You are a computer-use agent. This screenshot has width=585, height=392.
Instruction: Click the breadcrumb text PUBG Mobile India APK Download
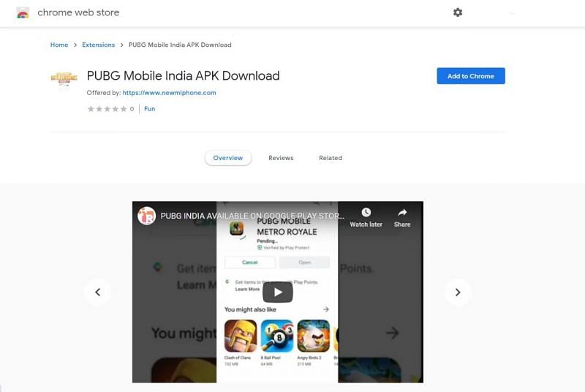tap(180, 45)
